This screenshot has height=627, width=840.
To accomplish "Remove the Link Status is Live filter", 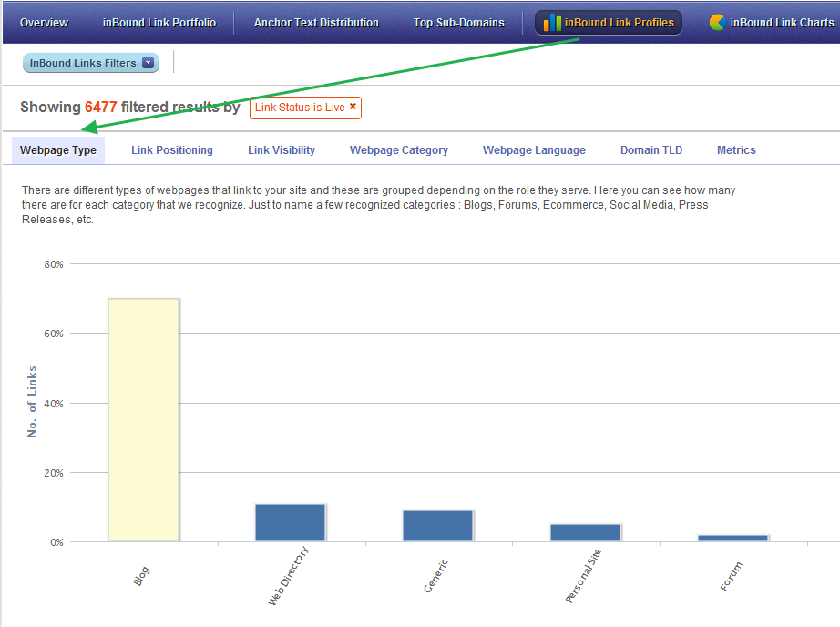I will click(353, 107).
